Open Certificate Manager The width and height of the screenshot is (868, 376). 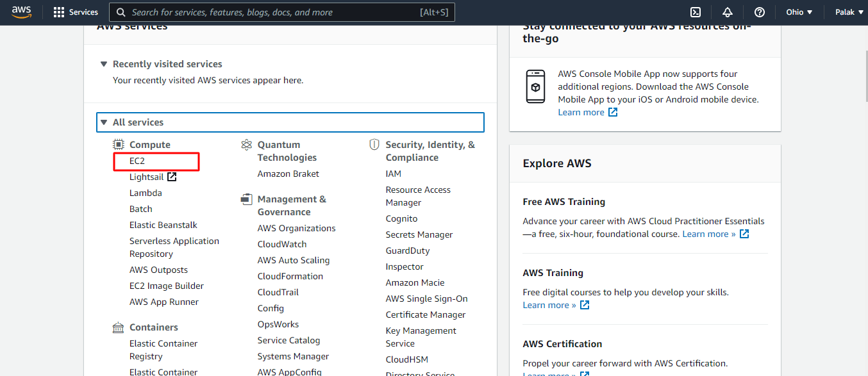pos(426,315)
